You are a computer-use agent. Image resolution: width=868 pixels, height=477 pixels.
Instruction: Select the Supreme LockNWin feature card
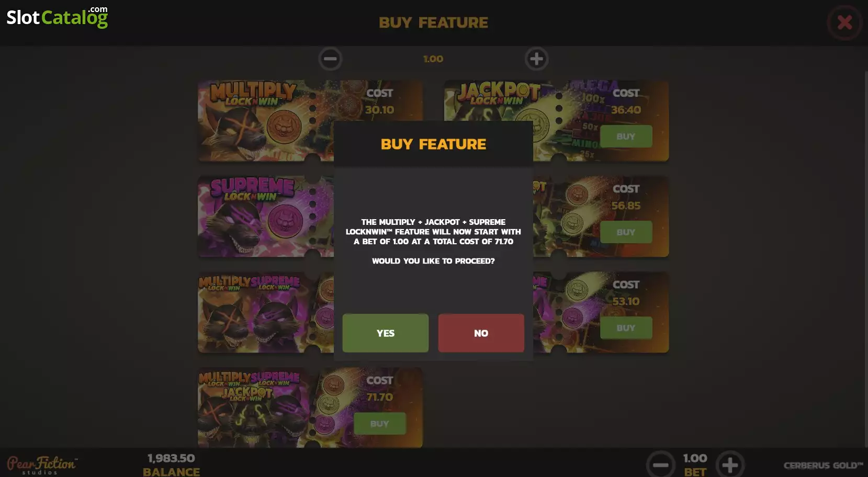(x=266, y=217)
